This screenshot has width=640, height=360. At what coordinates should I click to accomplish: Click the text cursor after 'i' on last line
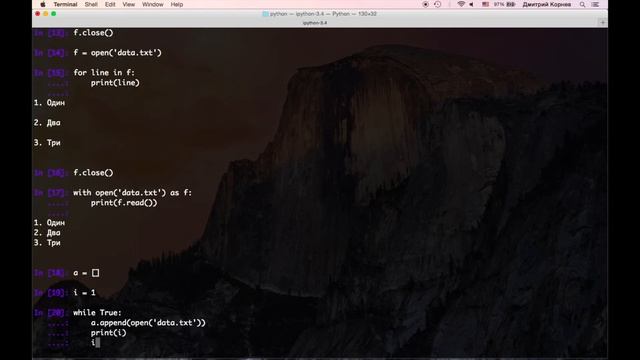coord(98,342)
